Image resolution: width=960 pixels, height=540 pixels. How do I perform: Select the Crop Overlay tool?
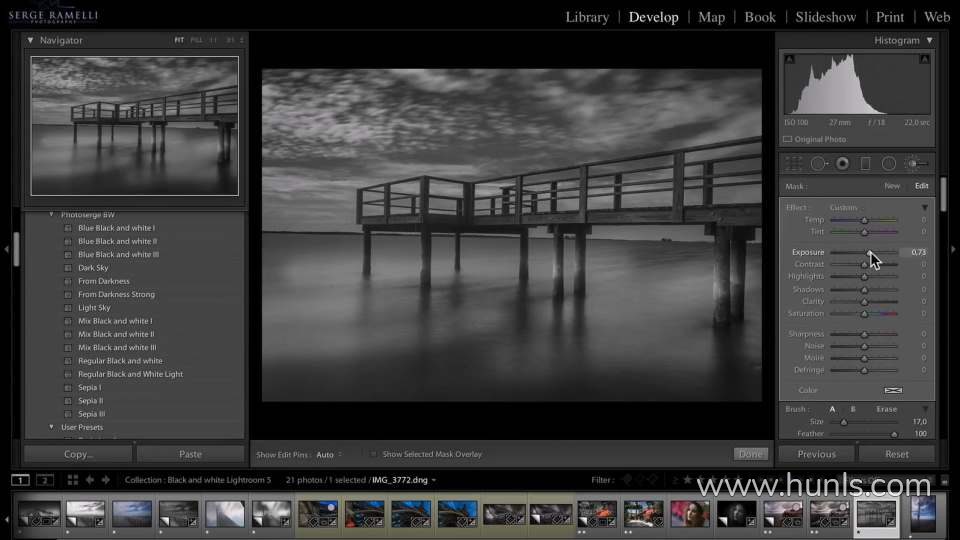(793, 163)
